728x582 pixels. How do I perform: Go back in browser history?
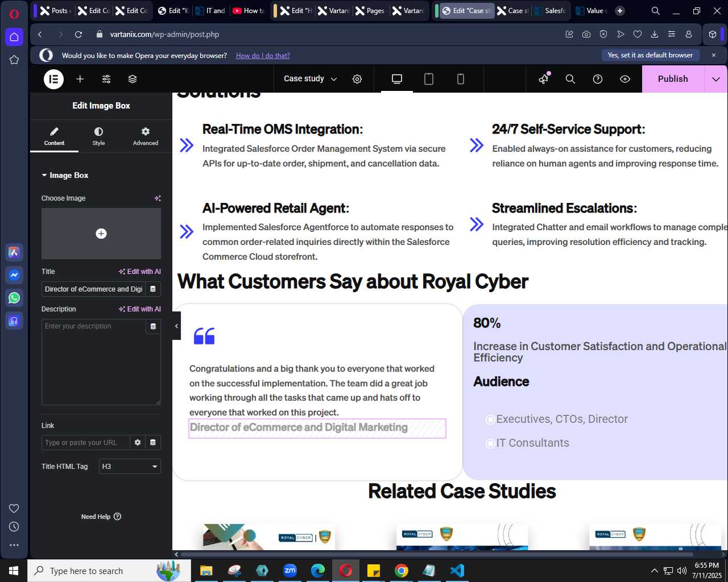click(40, 35)
